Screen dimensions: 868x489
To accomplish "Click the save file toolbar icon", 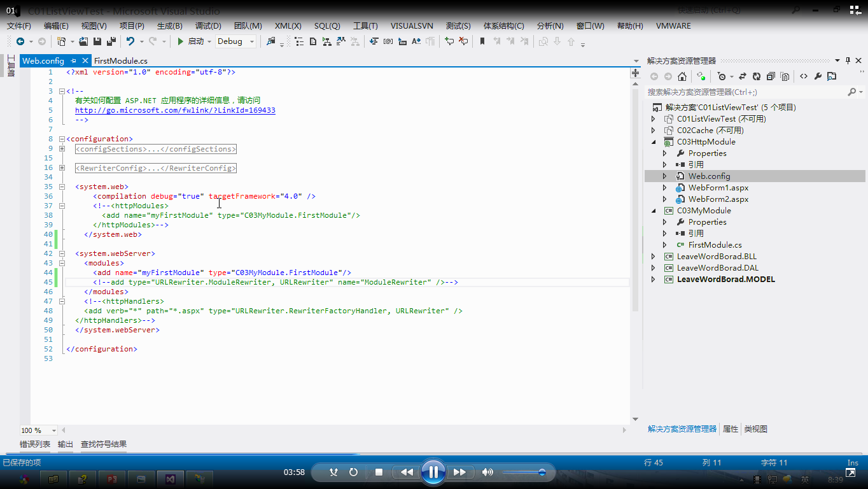I will [97, 41].
